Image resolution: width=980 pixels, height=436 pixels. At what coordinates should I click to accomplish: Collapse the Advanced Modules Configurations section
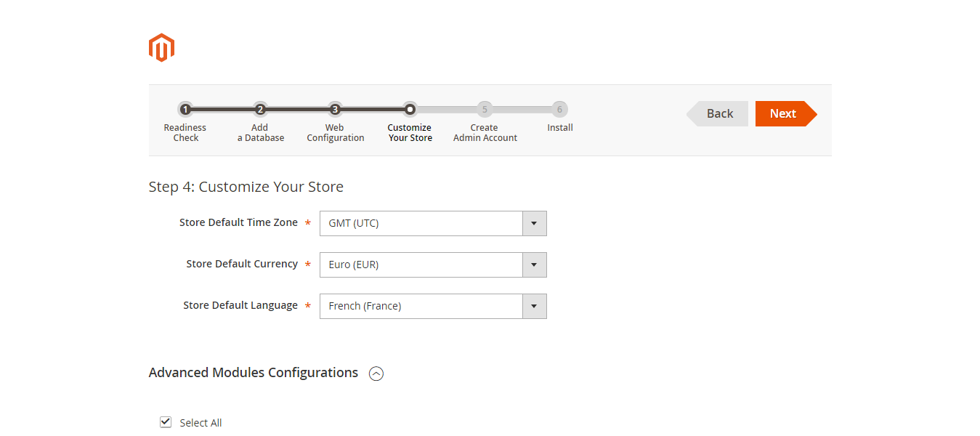376,373
